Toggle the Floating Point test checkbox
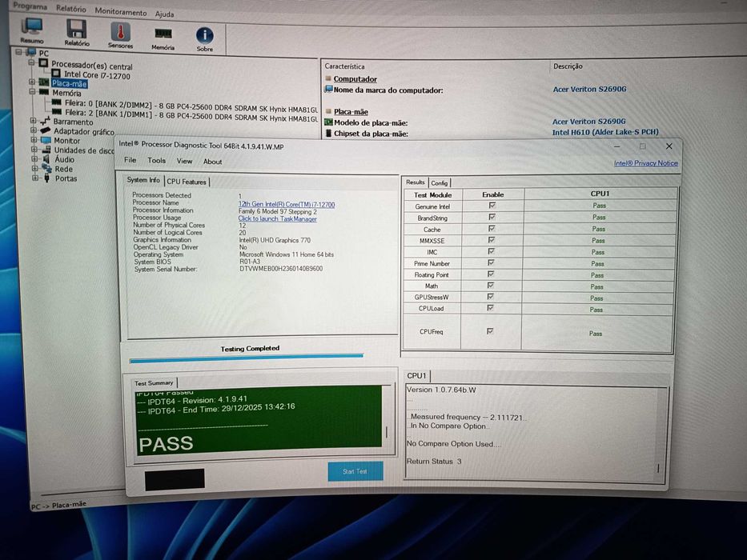This screenshot has width=747, height=560. coord(491,274)
